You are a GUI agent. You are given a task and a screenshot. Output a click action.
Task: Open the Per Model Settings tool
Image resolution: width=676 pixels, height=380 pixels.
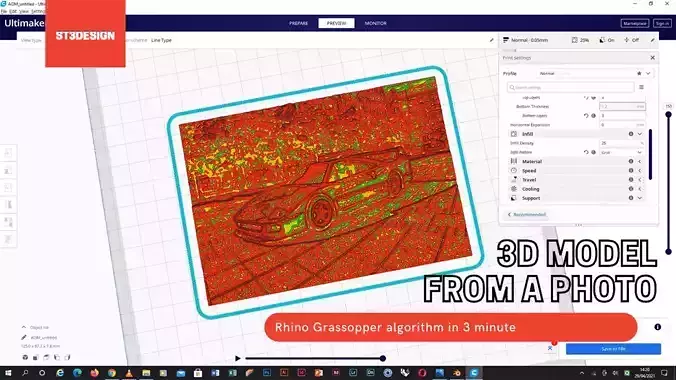(8, 222)
